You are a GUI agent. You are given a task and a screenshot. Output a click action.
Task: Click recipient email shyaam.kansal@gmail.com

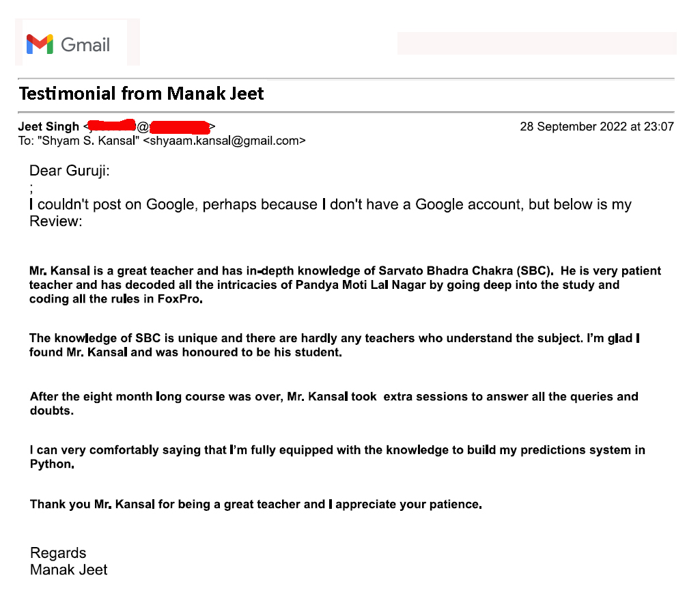click(225, 141)
